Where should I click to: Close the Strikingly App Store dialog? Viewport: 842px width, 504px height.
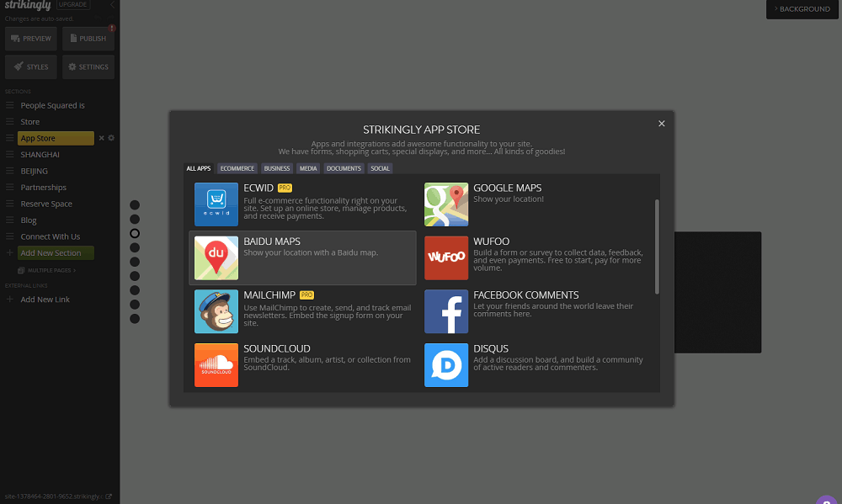click(x=662, y=124)
